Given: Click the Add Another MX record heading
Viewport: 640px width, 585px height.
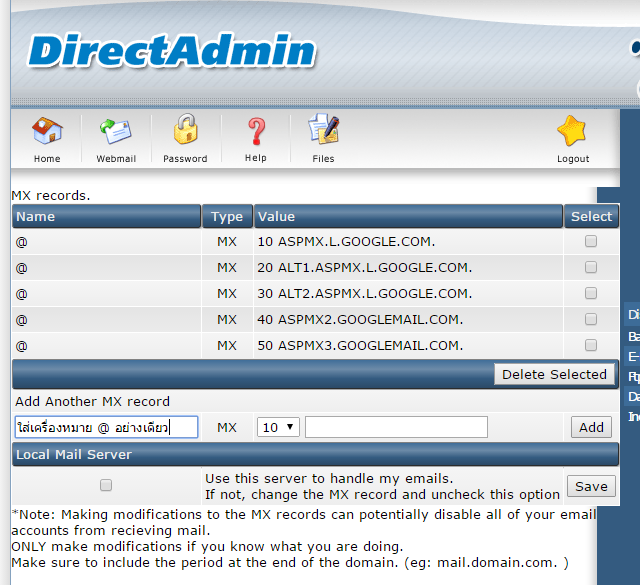Looking at the screenshot, I should point(92,401).
